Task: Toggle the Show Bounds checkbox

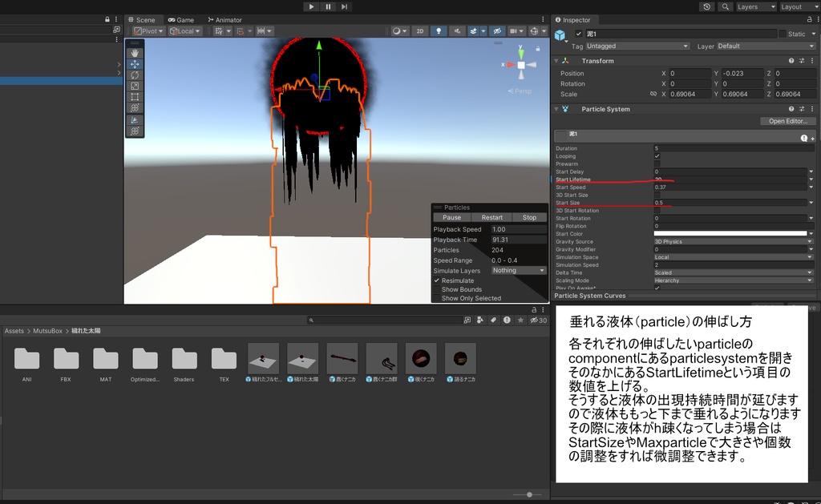Action: pos(437,289)
